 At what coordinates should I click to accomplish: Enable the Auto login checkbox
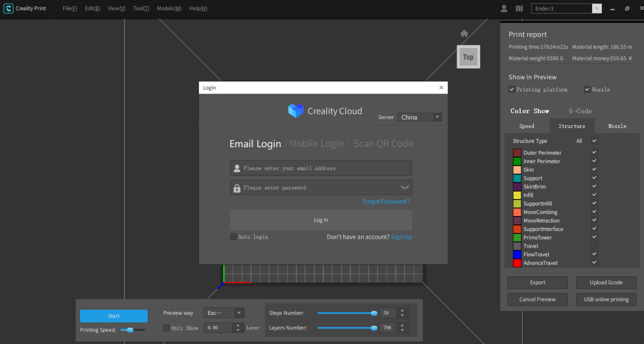point(233,237)
